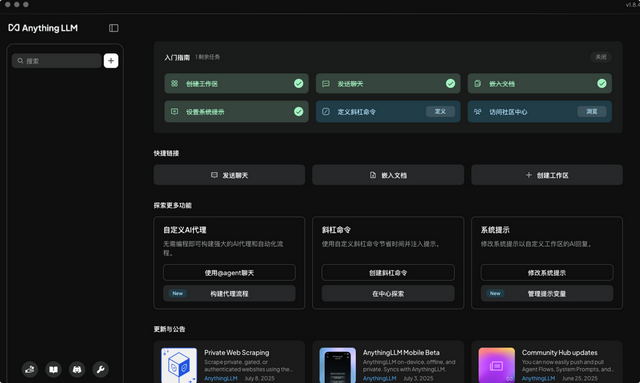The image size is (640, 383).
Task: Click the 构建代理流程 button
Action: pyautogui.click(x=229, y=293)
